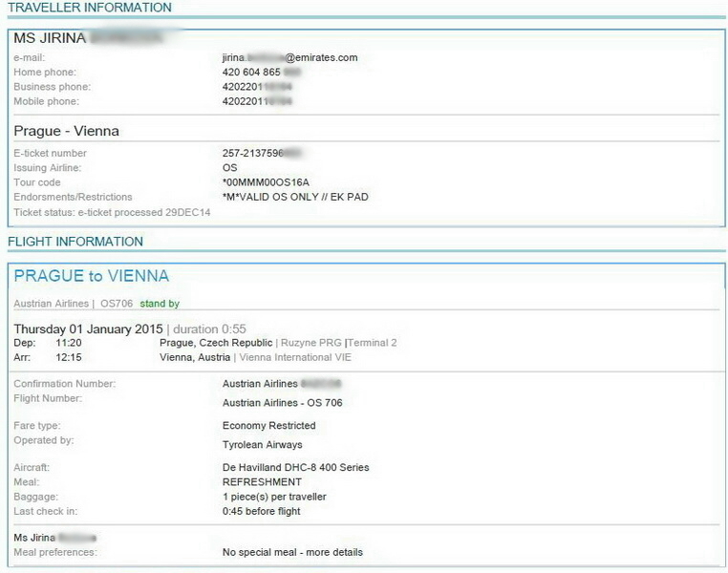Click the 'Confirmation Number:' label

pyautogui.click(x=65, y=384)
